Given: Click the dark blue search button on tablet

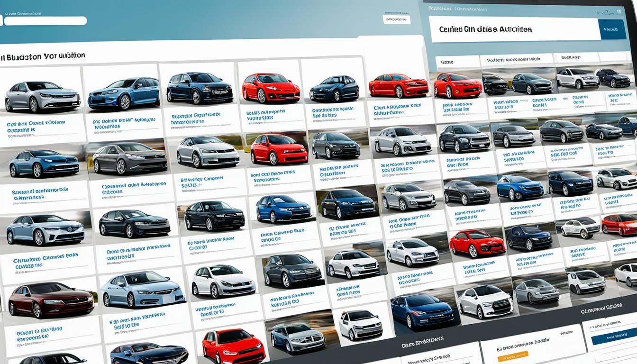Looking at the screenshot, I should (x=612, y=29).
